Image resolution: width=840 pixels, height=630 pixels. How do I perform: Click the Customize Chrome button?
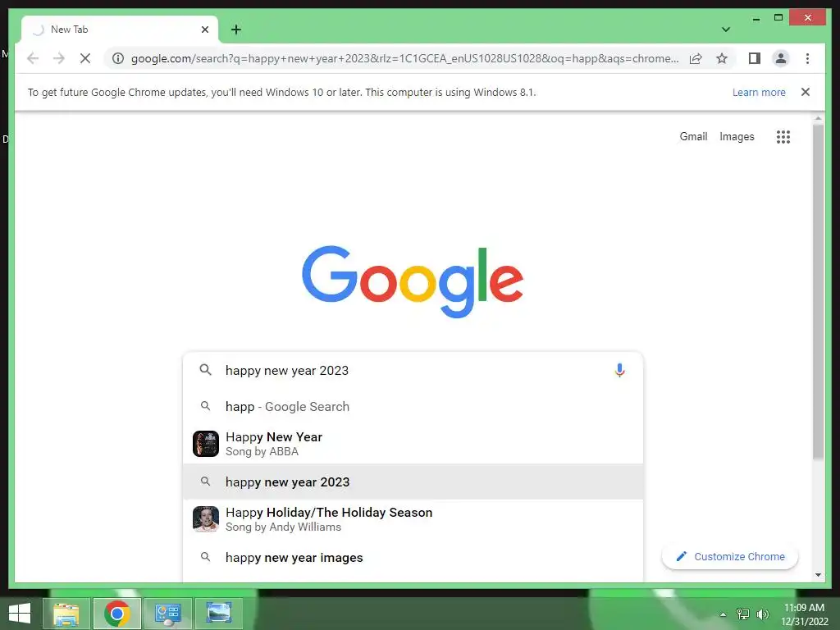click(x=729, y=557)
